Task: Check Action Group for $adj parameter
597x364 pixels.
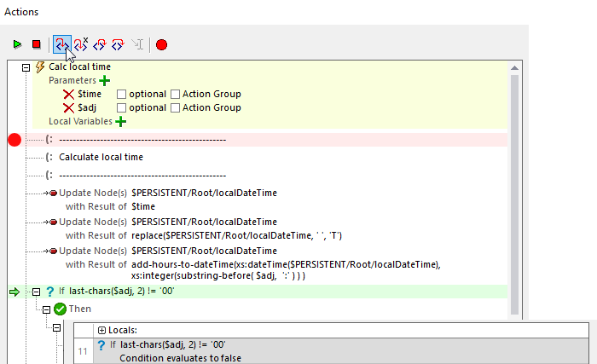Action: 176,108
